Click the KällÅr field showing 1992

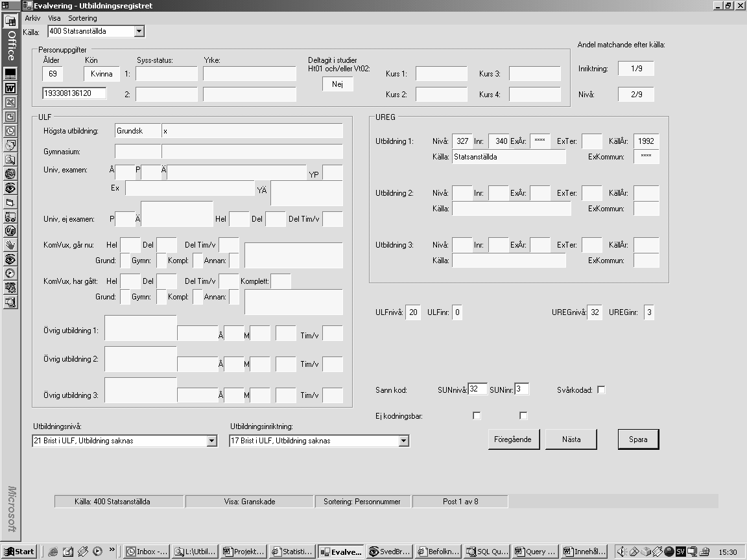[x=646, y=141]
